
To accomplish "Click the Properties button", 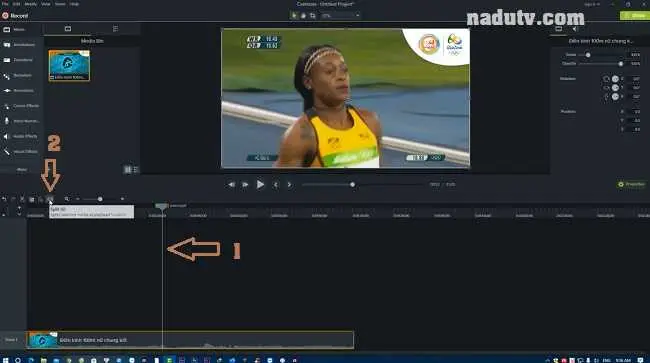I will (631, 184).
